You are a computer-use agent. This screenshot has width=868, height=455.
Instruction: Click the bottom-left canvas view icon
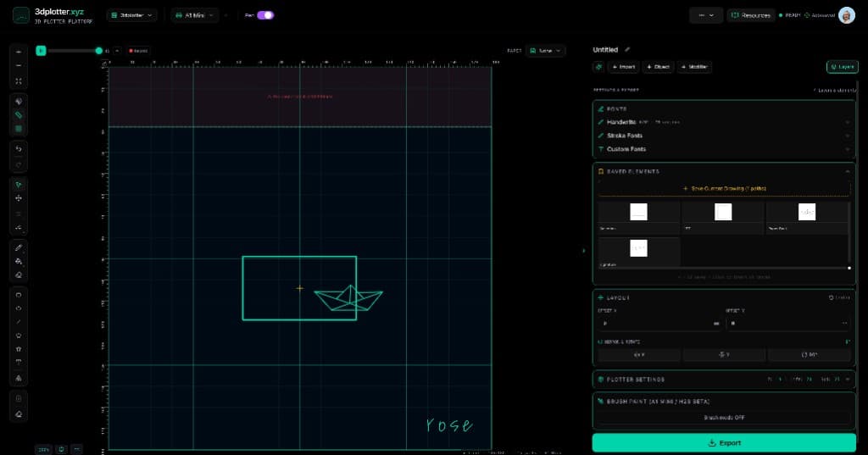click(x=61, y=449)
